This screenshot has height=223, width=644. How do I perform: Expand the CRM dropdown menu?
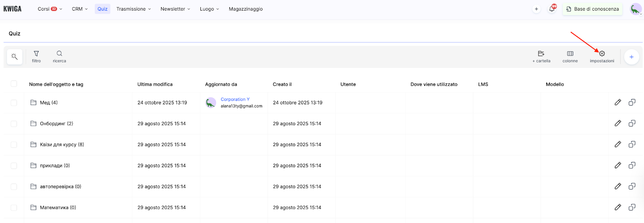[80, 9]
